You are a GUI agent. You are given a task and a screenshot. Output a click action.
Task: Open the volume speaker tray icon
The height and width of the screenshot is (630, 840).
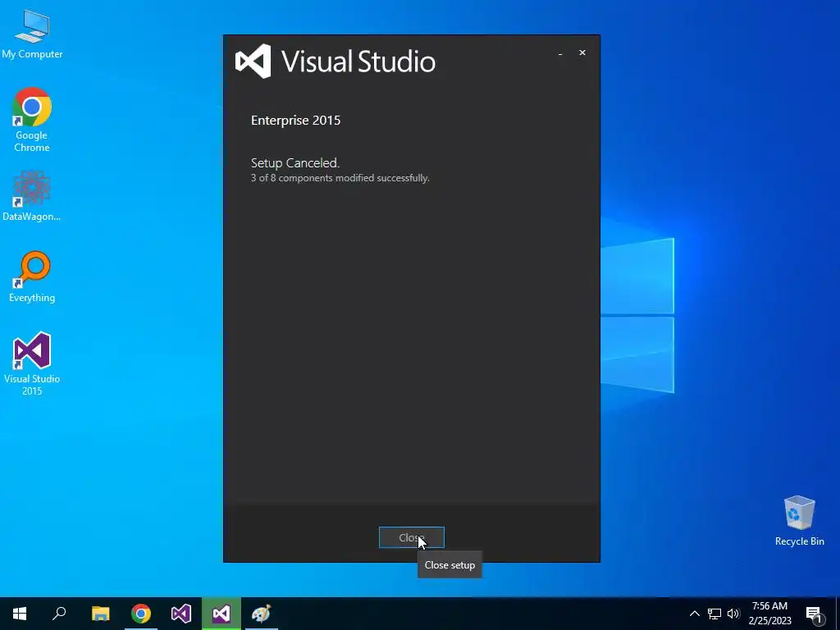[733, 614]
